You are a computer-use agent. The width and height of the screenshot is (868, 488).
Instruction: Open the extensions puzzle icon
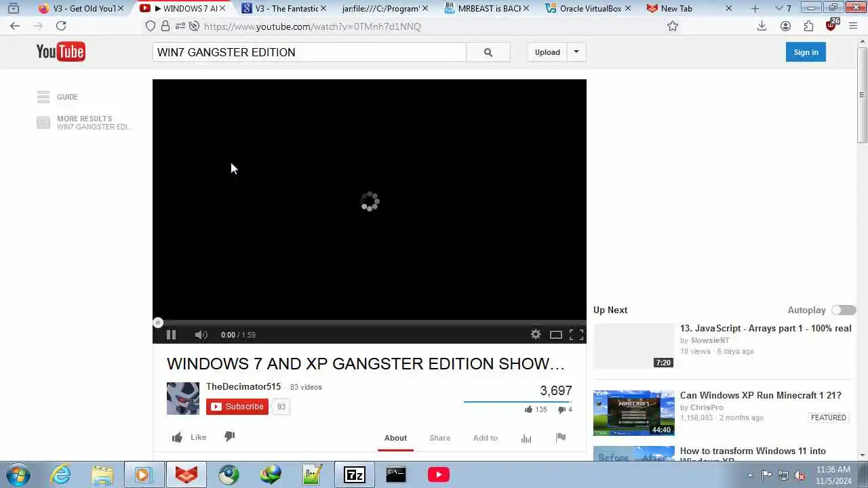(x=808, y=26)
